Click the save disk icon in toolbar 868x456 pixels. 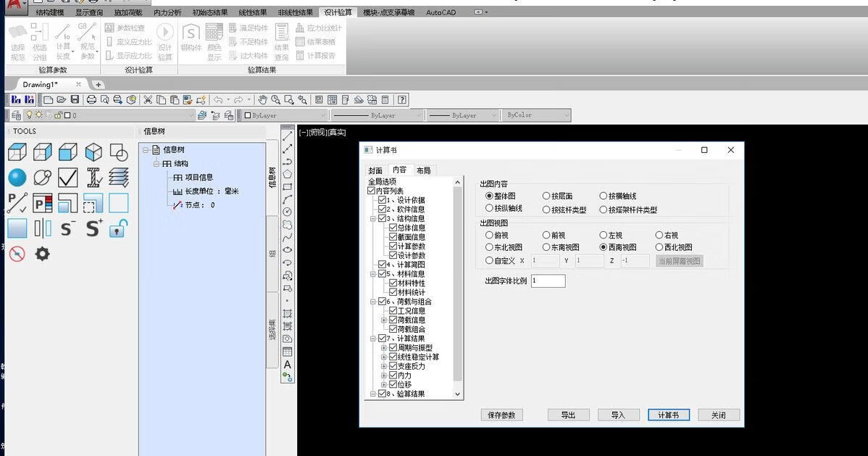pyautogui.click(x=75, y=99)
